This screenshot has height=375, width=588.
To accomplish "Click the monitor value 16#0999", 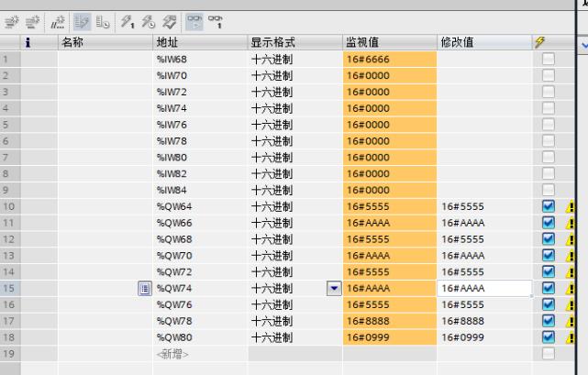I will tap(390, 337).
